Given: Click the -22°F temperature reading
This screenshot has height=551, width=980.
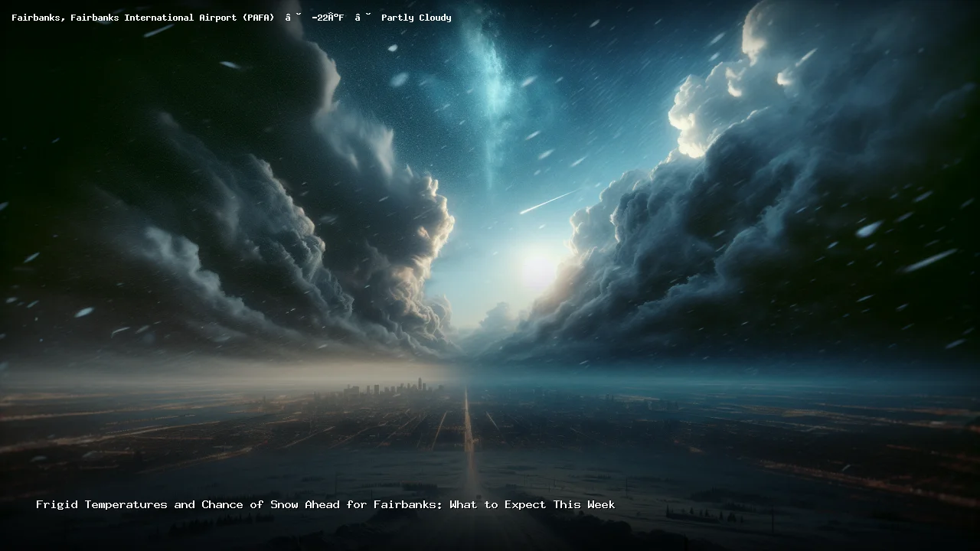Looking at the screenshot, I should pos(328,18).
